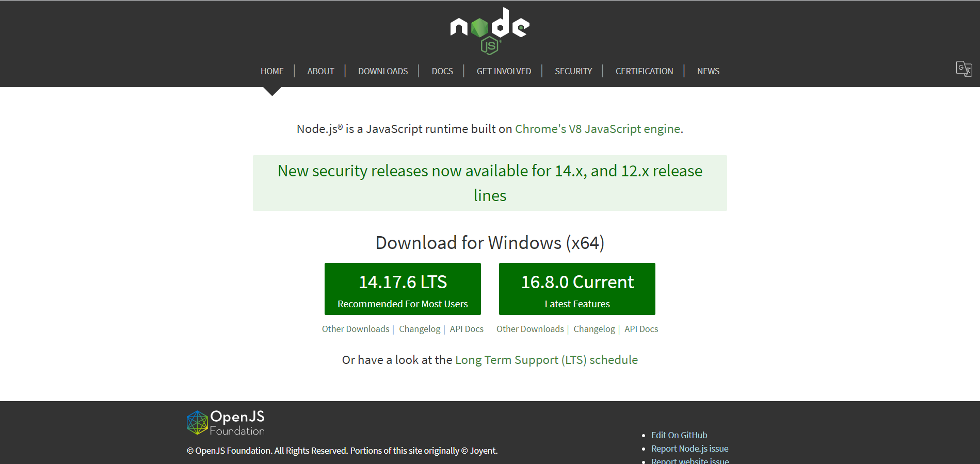This screenshot has height=464, width=980.
Task: Download the 14.17.6 LTS version
Action: tap(403, 289)
